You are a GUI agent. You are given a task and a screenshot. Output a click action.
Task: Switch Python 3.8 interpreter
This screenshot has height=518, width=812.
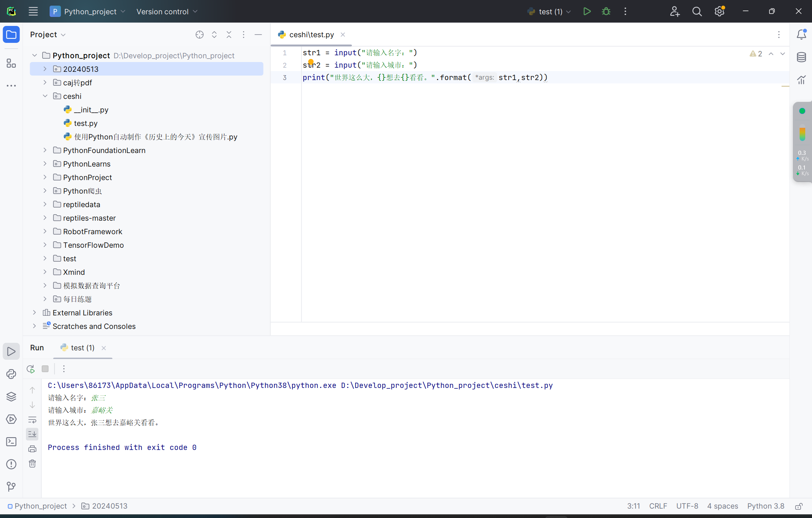point(766,506)
